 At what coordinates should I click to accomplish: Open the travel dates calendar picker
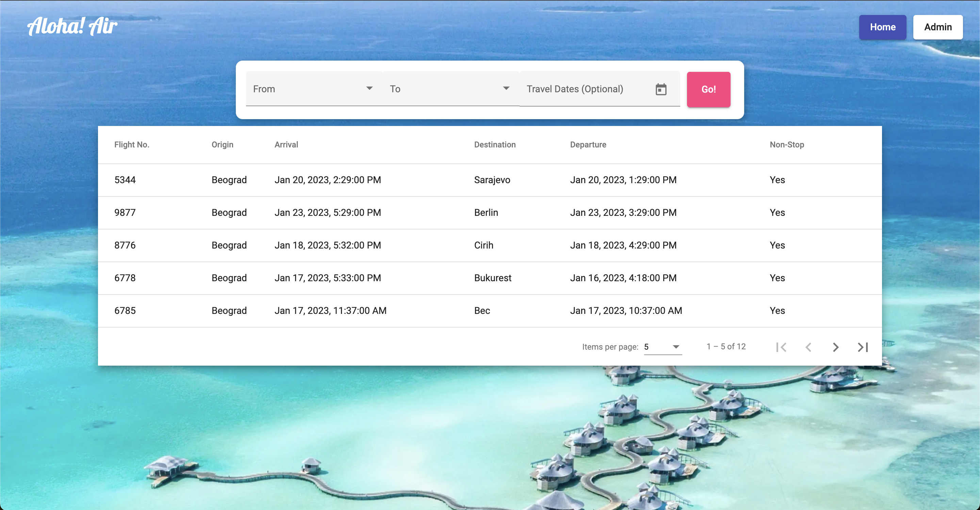(x=661, y=90)
